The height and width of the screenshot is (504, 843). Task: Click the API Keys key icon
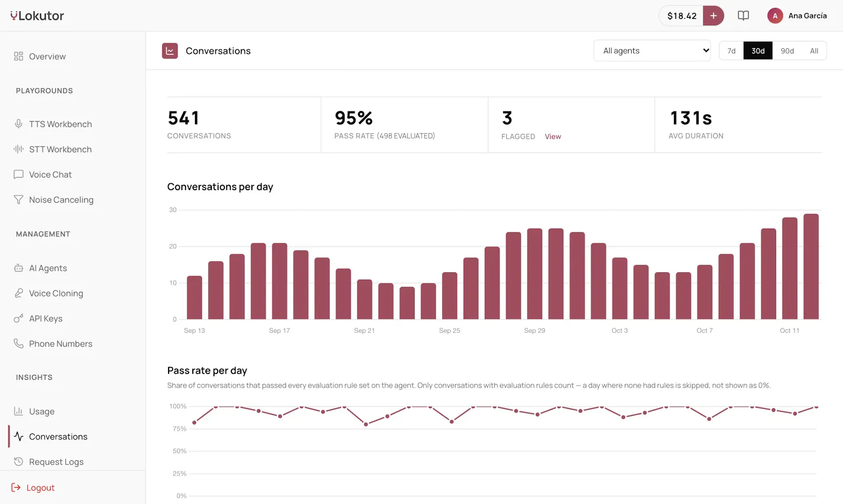tap(18, 319)
